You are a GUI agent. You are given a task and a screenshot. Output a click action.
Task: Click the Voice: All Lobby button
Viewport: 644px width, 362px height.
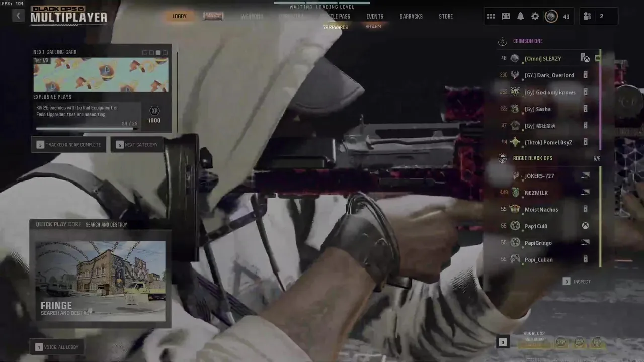[57, 347]
